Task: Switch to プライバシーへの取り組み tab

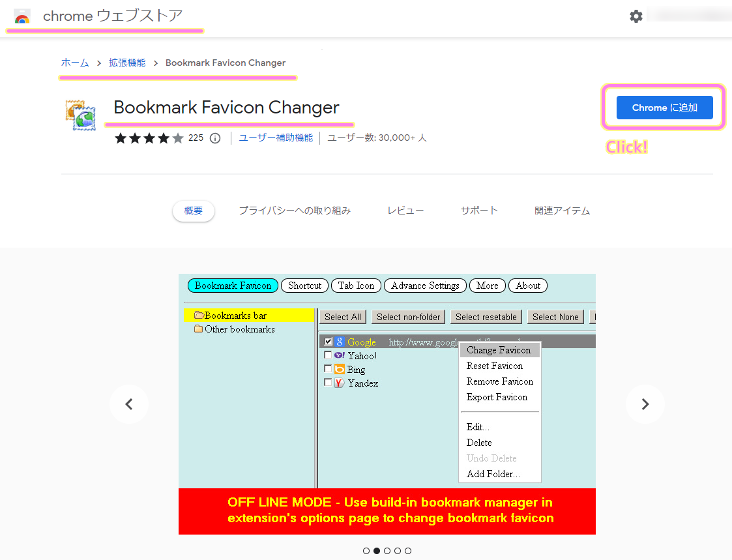Action: coord(295,211)
